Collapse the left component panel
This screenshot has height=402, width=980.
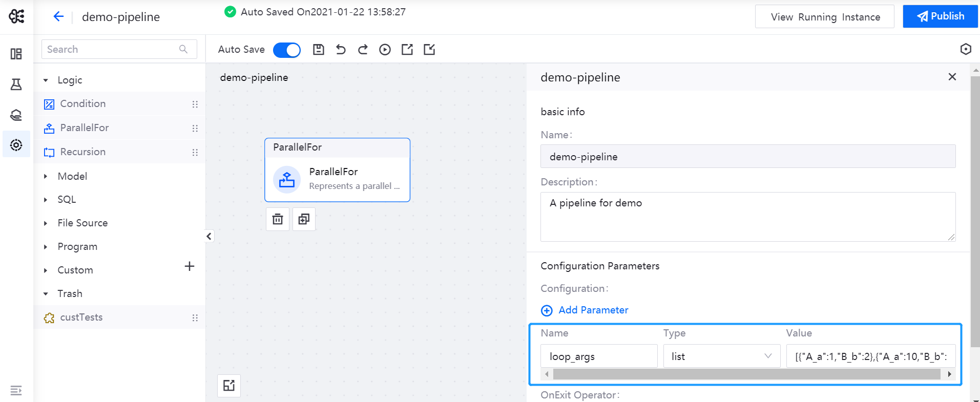pos(209,236)
